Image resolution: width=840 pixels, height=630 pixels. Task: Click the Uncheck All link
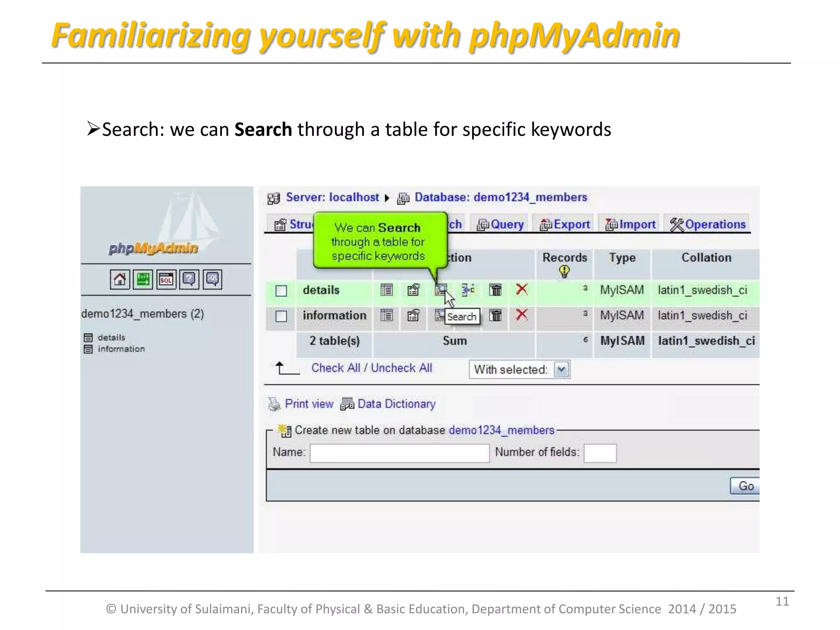tap(402, 368)
